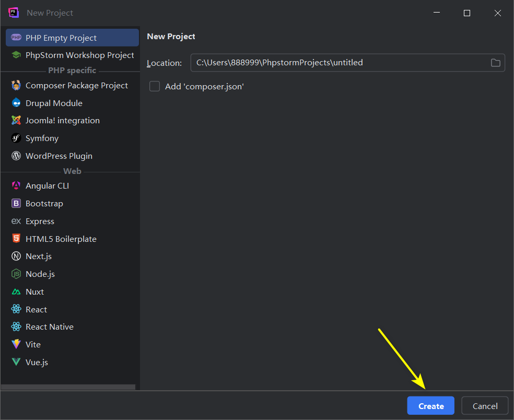
Task: Click the HTML5 Boilerplate shield icon
Action: [16, 238]
